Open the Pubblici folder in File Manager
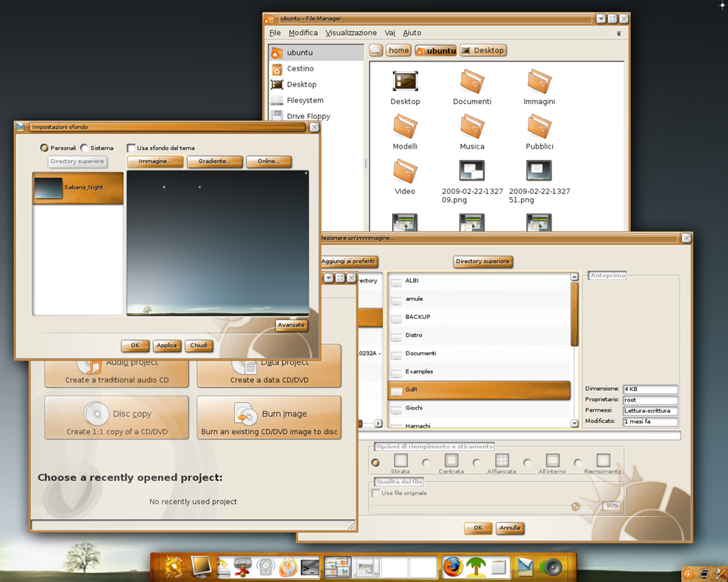This screenshot has height=582, width=728. [x=539, y=133]
